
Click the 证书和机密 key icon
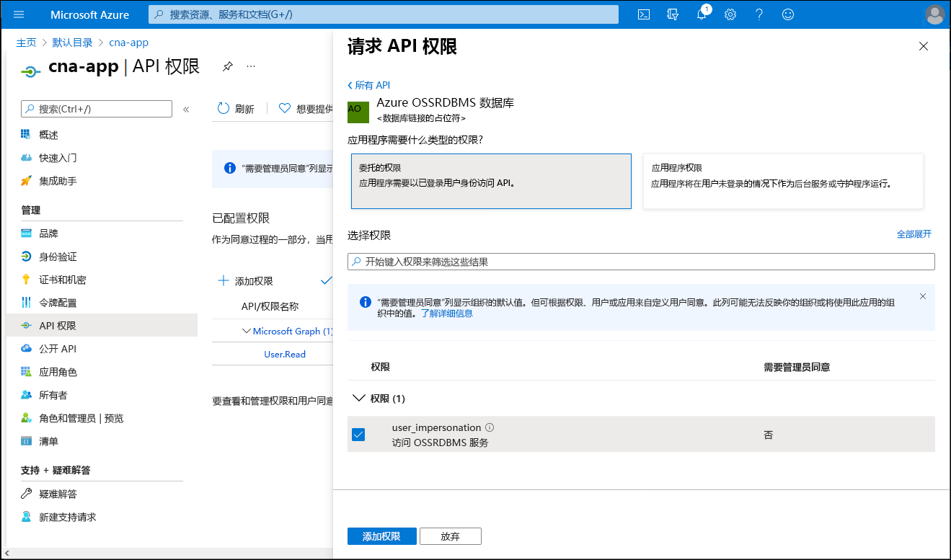26,280
